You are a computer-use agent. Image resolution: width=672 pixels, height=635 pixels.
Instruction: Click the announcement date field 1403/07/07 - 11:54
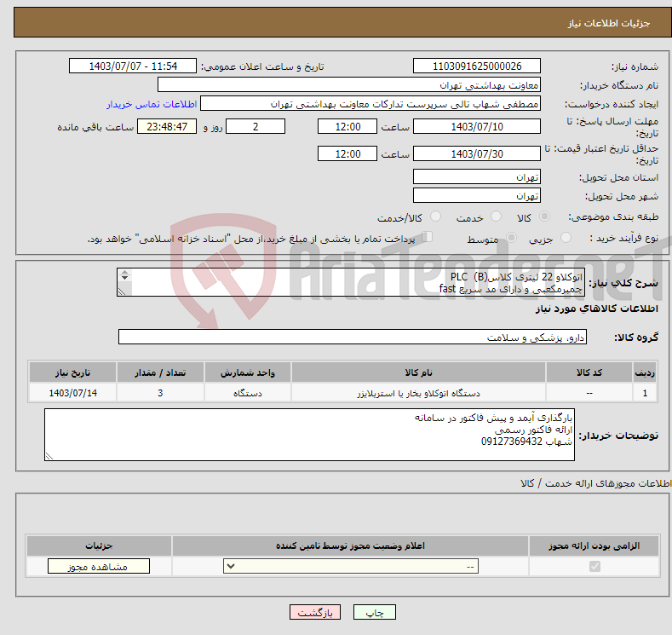pyautogui.click(x=132, y=66)
